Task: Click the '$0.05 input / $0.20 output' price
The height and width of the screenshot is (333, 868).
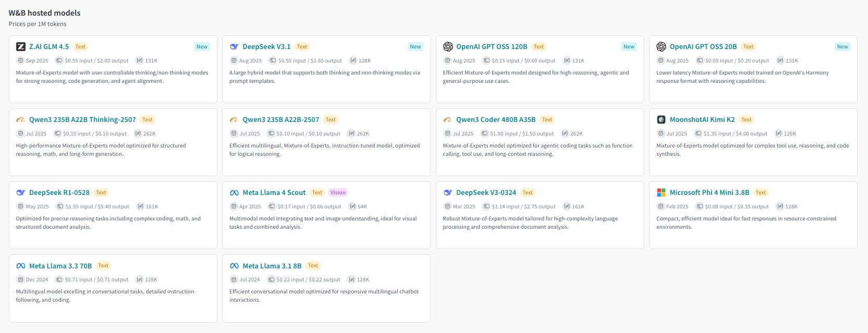Action: (737, 60)
